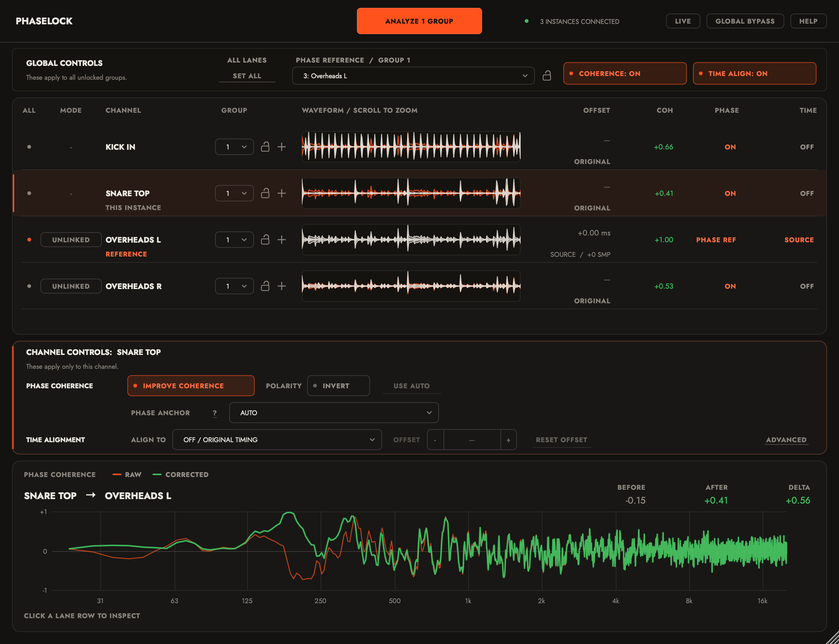Image resolution: width=839 pixels, height=644 pixels.
Task: Click Analyze 1 Group button
Action: point(419,21)
